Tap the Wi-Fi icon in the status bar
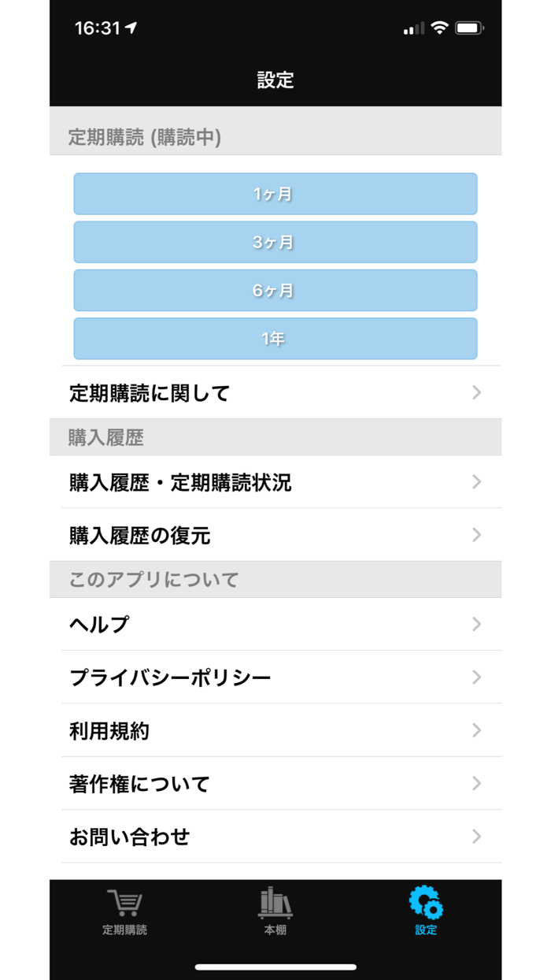The height and width of the screenshot is (980, 551). (440, 26)
